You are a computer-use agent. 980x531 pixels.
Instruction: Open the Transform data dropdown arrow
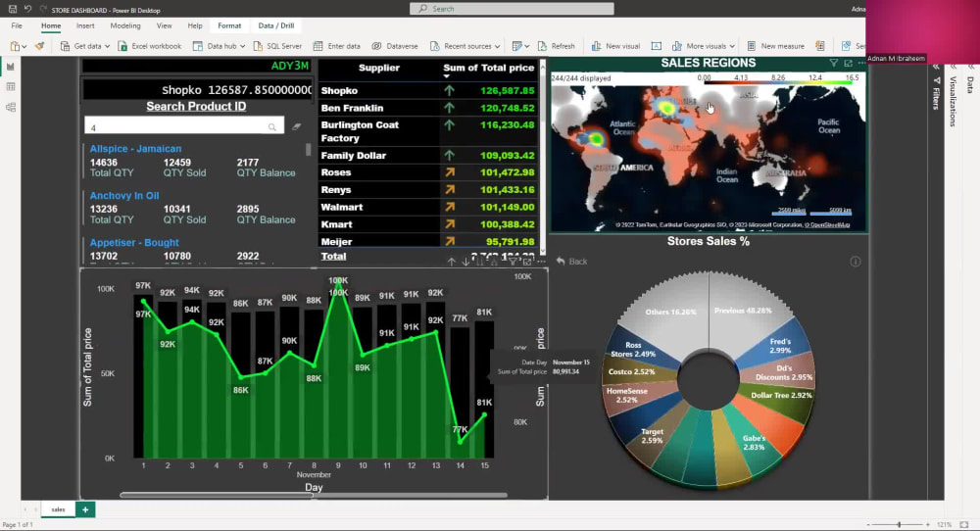tap(527, 47)
